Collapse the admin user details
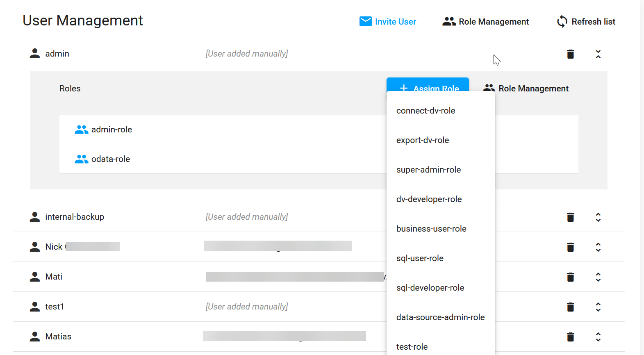The height and width of the screenshot is (355, 644). [x=598, y=54]
